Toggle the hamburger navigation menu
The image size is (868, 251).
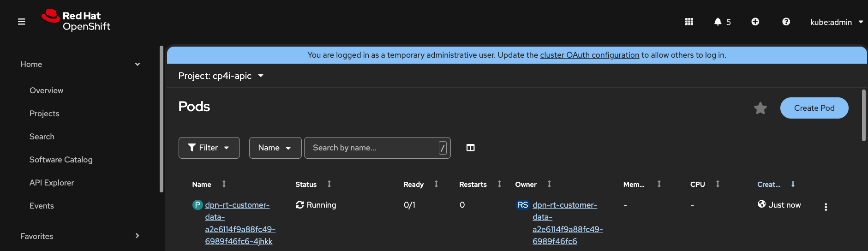click(x=21, y=22)
